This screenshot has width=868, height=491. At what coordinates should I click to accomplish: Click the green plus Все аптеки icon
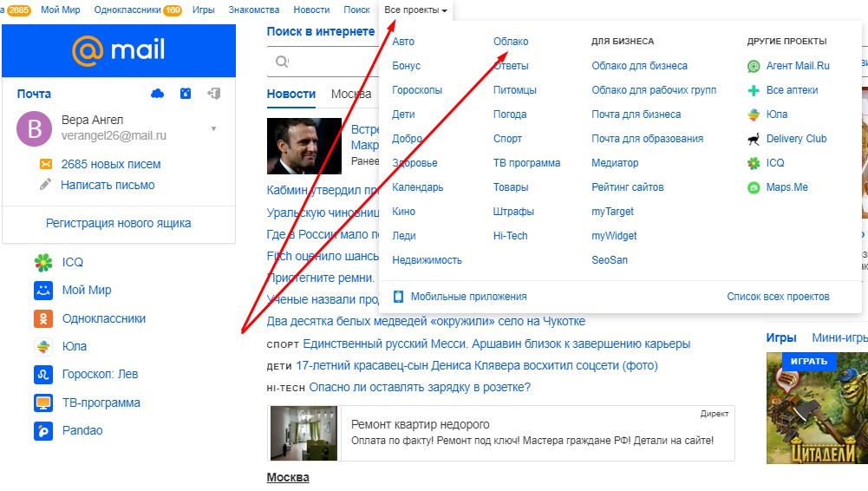point(754,90)
